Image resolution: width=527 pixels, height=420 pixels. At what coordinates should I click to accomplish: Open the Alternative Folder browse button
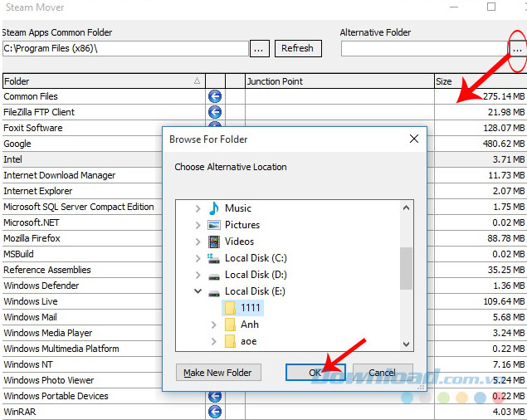(517, 49)
